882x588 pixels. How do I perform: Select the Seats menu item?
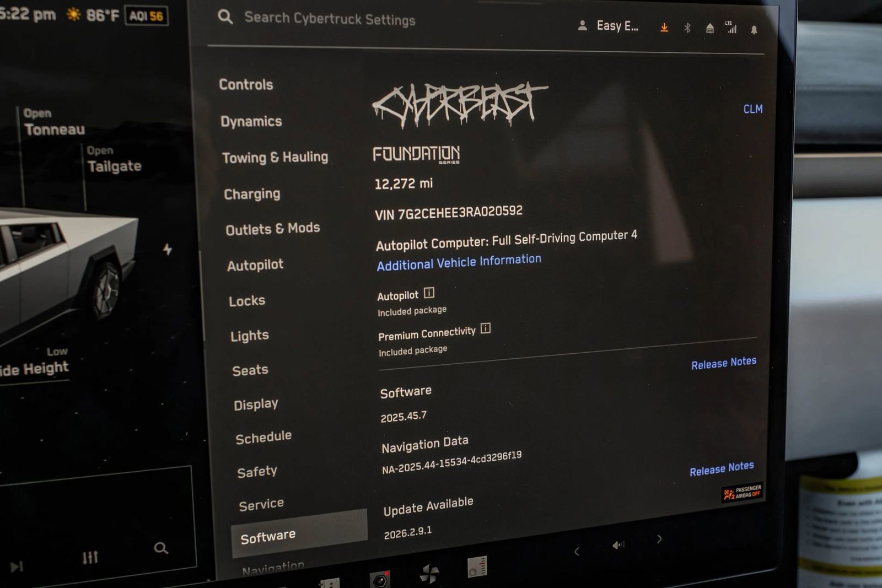point(250,370)
